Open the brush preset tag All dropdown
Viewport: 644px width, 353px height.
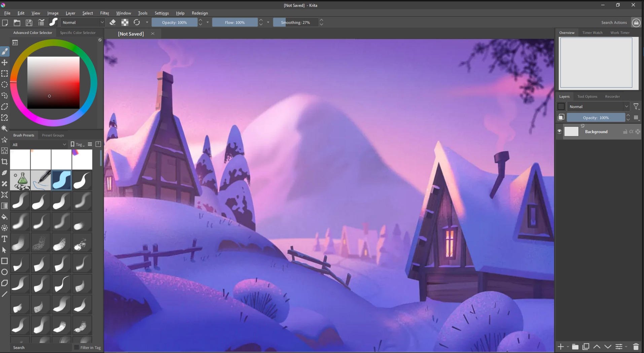[39, 145]
